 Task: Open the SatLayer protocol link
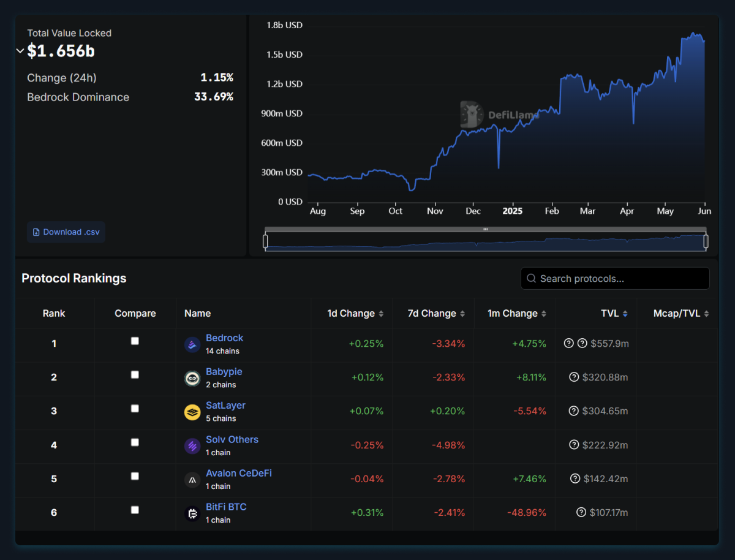[226, 406]
